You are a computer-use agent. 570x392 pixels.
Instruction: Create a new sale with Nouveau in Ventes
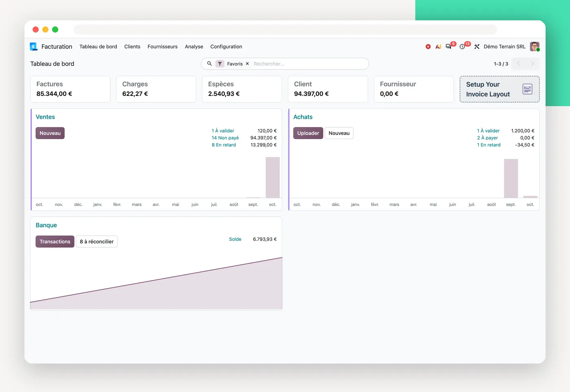point(50,133)
